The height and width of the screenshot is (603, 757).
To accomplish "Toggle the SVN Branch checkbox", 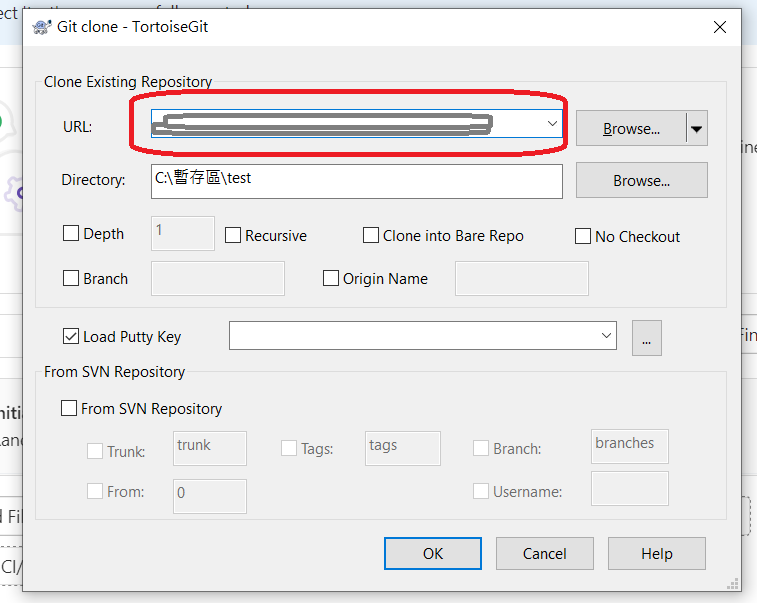I will click(x=481, y=448).
